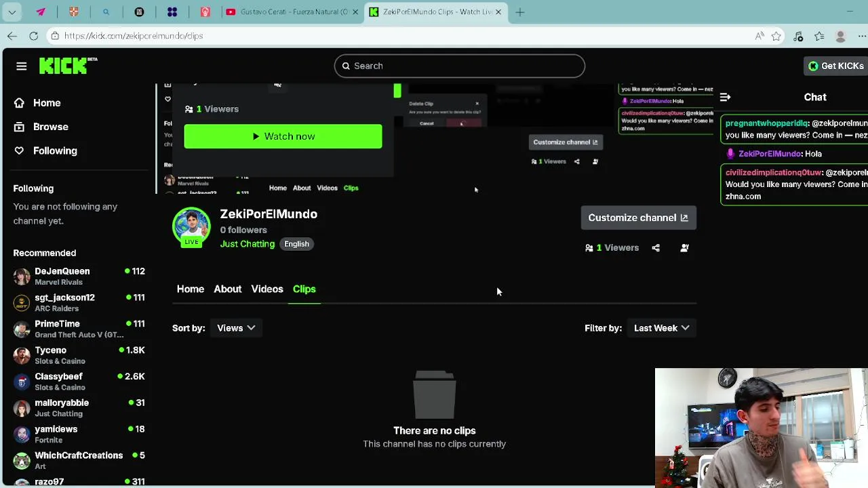Open PrimeTime recommended channel
Screen dimensions: 868x488
pos(79,329)
